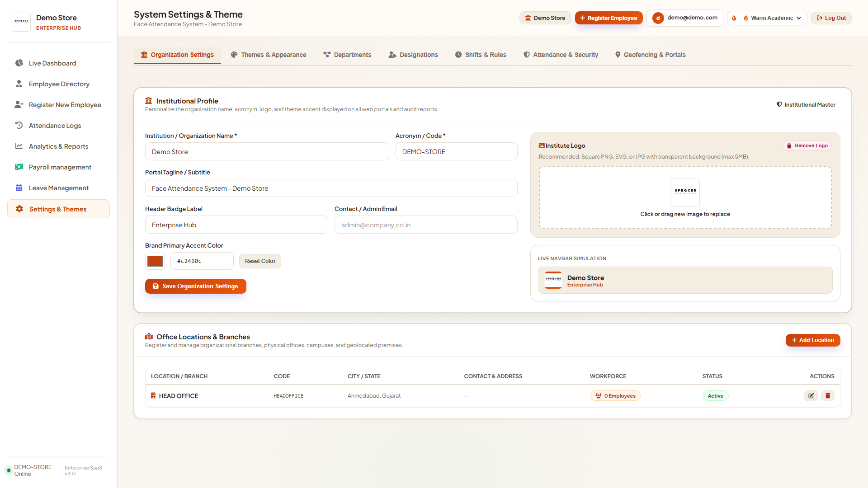Click the flame icon beside theme selector
The width and height of the screenshot is (868, 488).
[x=734, y=18]
